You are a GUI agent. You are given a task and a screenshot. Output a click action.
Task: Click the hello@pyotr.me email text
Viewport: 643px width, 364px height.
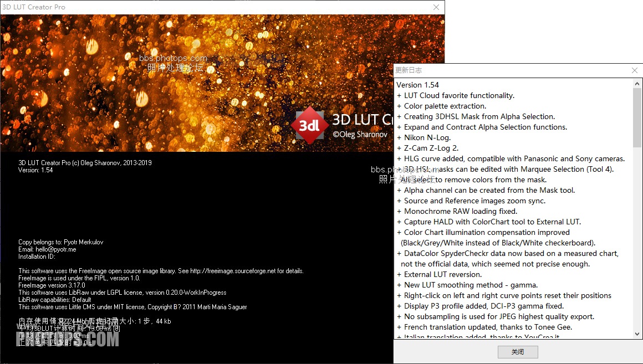click(56, 249)
